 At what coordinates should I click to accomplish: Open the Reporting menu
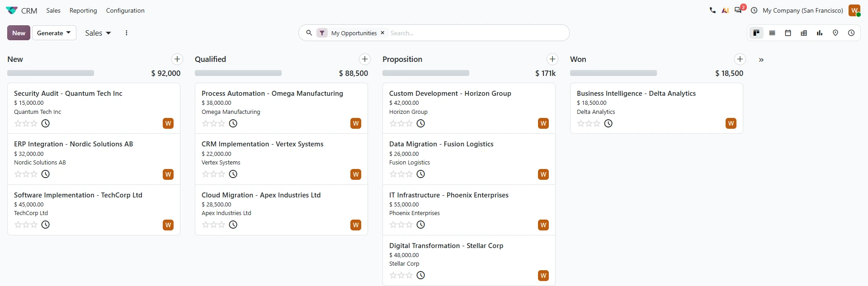tap(83, 10)
